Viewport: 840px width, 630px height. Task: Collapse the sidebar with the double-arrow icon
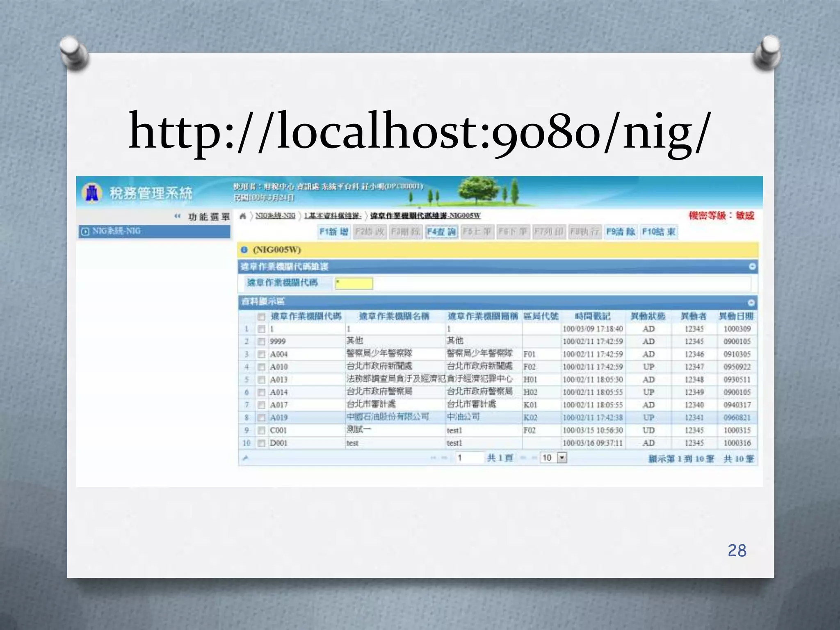pos(177,216)
